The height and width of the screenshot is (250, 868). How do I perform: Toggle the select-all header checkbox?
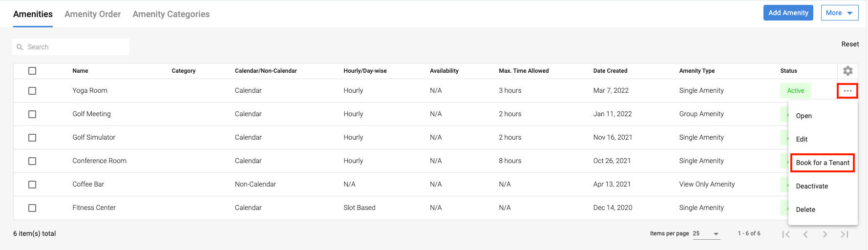(32, 71)
